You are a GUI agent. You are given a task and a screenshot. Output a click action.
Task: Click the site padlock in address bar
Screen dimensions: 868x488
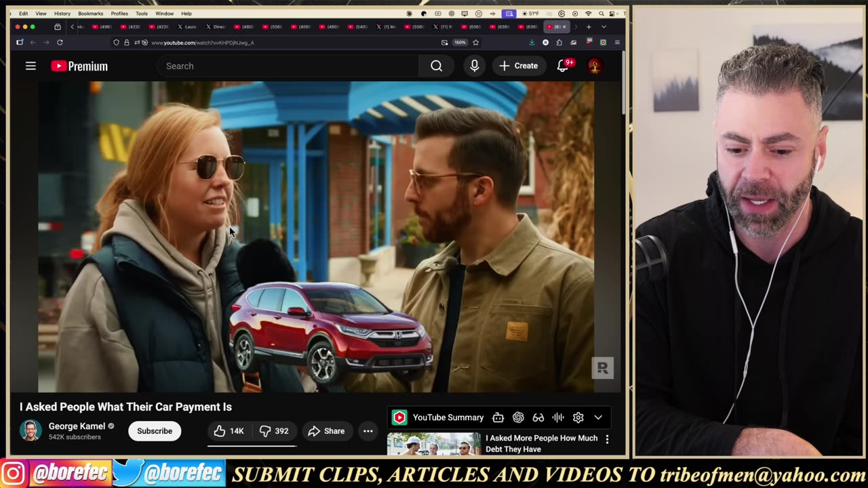126,42
